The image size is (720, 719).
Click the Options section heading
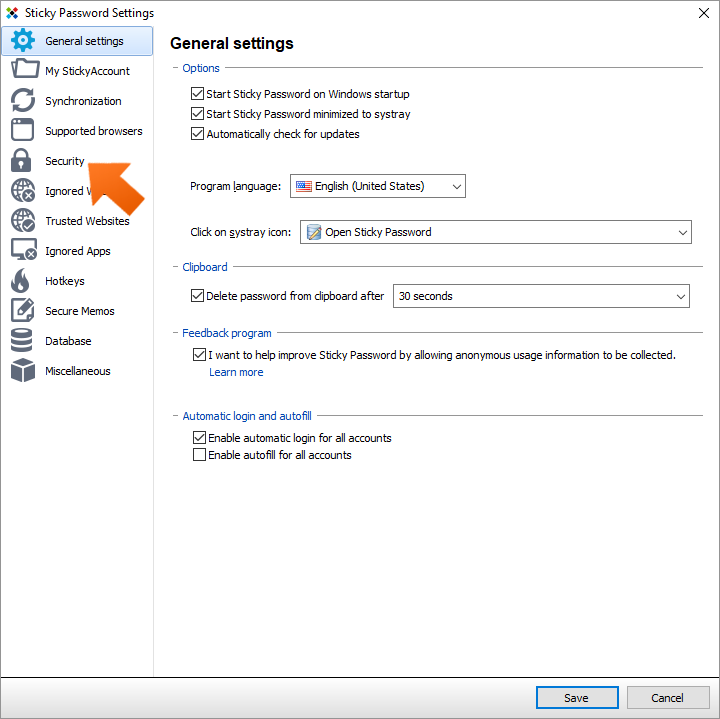pos(201,68)
